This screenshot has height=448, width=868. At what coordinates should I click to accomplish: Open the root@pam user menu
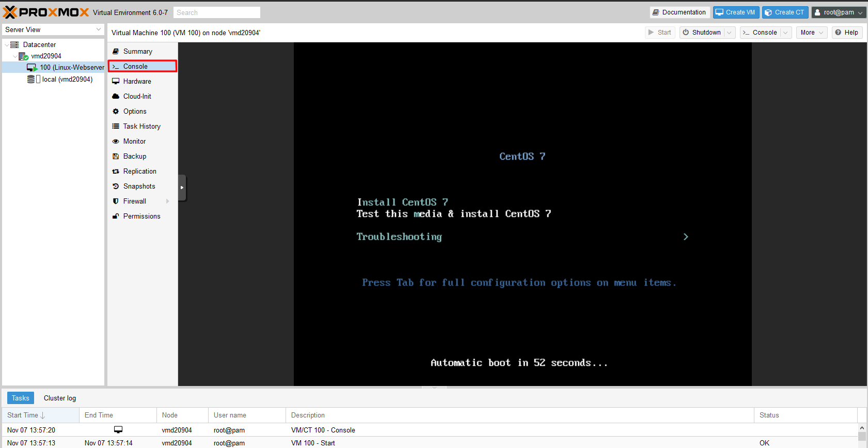839,12
